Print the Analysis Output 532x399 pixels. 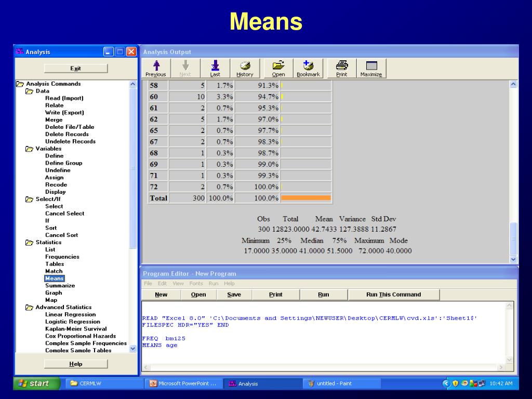click(x=342, y=69)
